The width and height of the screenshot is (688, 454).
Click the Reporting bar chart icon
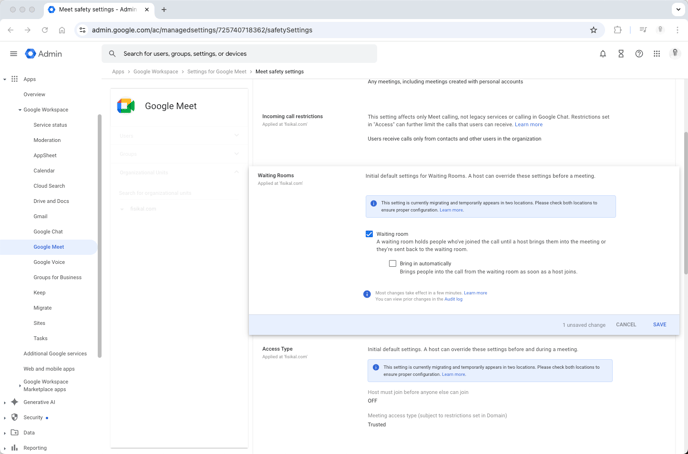pos(14,448)
